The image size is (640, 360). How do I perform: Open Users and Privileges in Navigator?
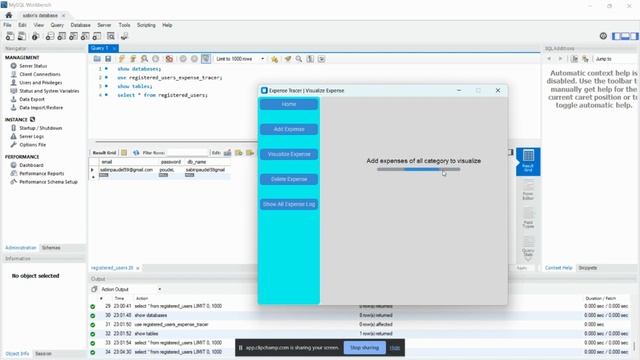pos(41,82)
